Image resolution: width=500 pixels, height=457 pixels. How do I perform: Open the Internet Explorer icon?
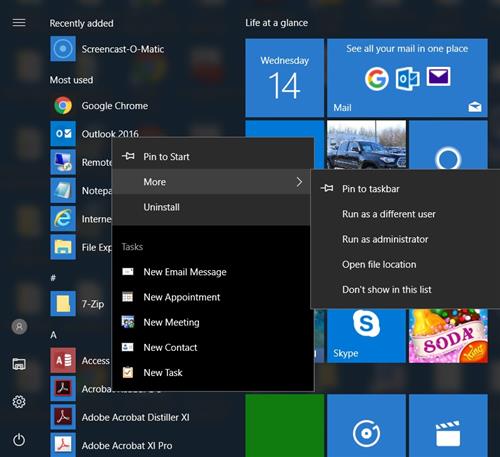[63, 219]
